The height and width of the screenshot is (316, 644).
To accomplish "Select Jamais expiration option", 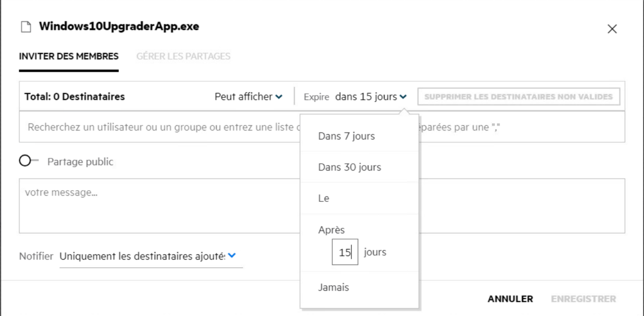I will tap(333, 287).
